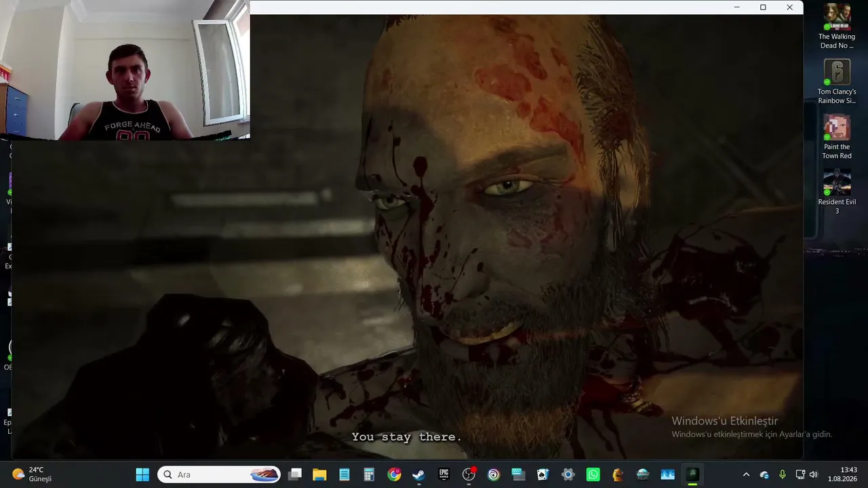Switch to OBS Studio on the taskbar

469,474
